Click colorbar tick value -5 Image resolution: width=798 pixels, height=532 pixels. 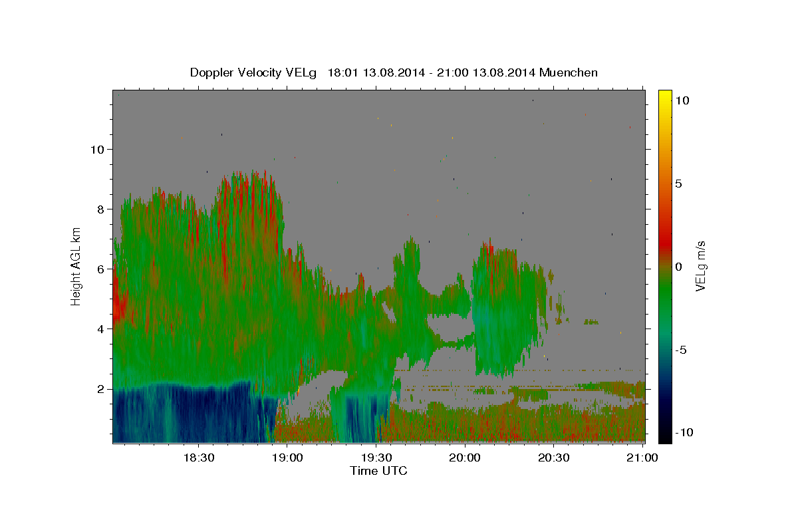[x=681, y=350]
